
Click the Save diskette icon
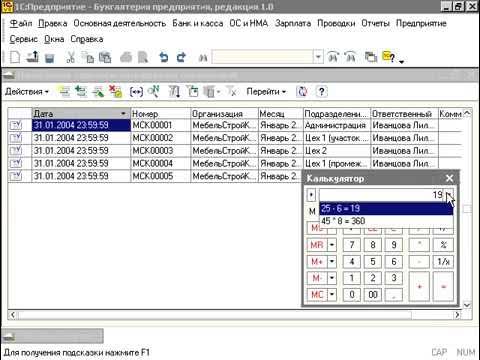click(x=50, y=58)
